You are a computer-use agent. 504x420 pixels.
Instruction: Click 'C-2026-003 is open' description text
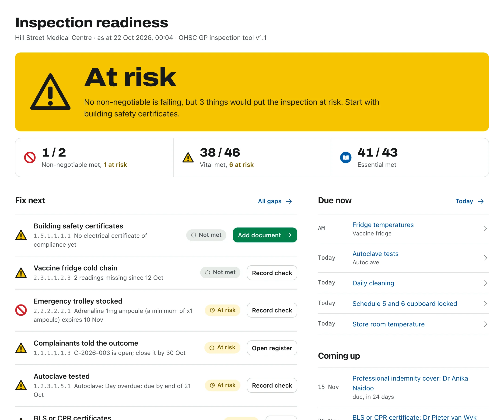tap(129, 353)
